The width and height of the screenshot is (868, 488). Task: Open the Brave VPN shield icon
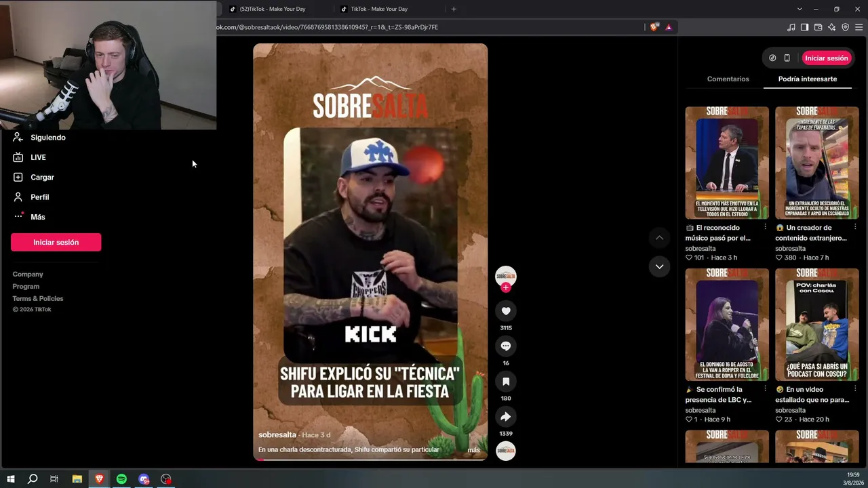pyautogui.click(x=846, y=27)
